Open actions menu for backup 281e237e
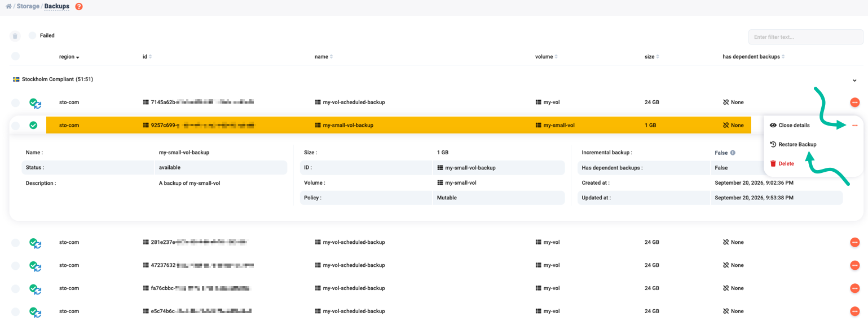Image resolution: width=868 pixels, height=321 pixels. (x=854, y=242)
